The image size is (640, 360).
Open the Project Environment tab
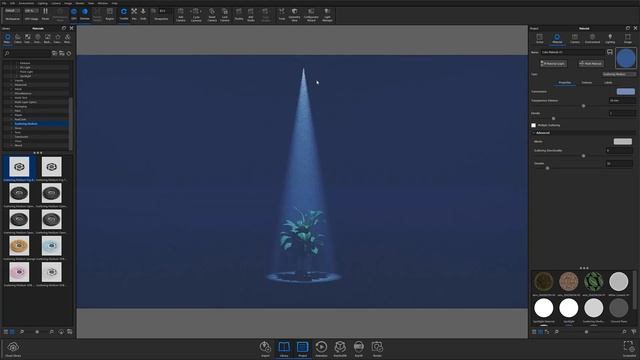(x=592, y=39)
